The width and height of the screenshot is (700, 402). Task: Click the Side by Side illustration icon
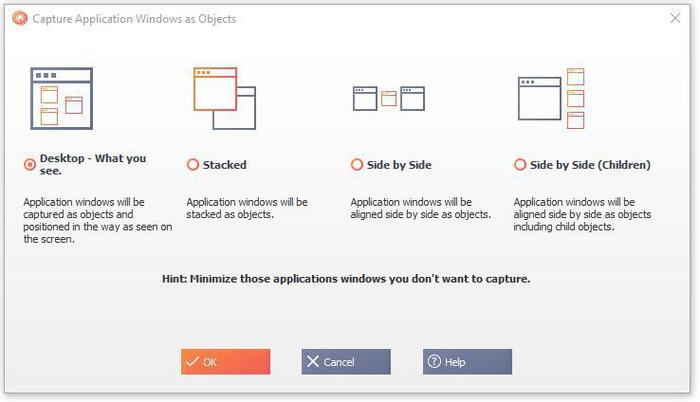pyautogui.click(x=388, y=98)
